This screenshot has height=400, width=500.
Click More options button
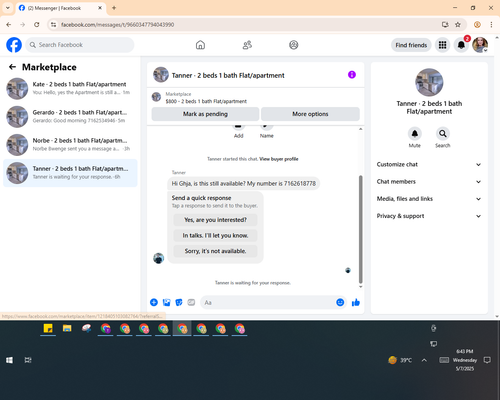[x=310, y=114]
